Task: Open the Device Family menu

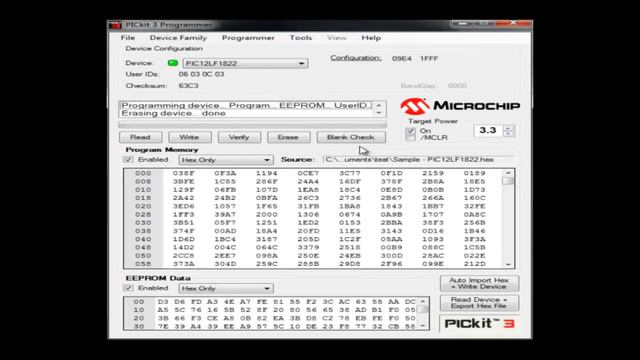Action: [178, 38]
